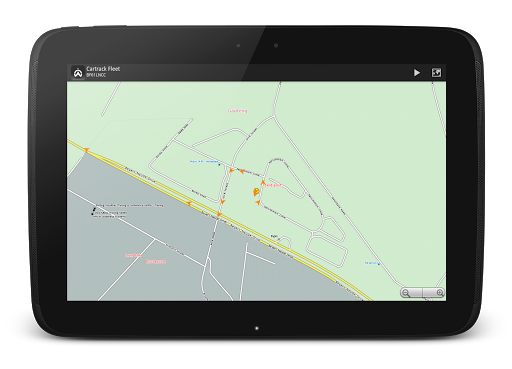
Task: Click the red Sandplot place label
Action: (x=274, y=185)
